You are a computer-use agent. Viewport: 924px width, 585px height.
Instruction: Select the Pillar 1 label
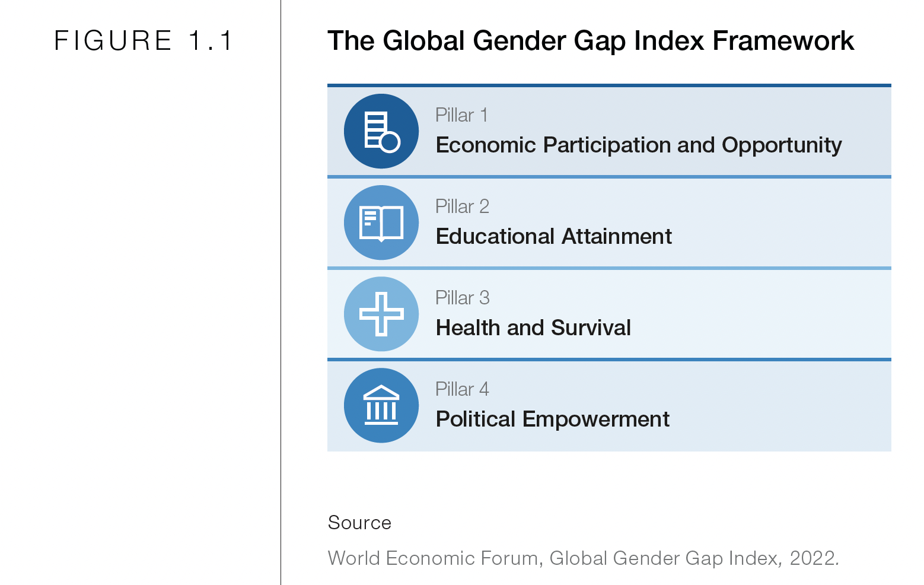[461, 115]
